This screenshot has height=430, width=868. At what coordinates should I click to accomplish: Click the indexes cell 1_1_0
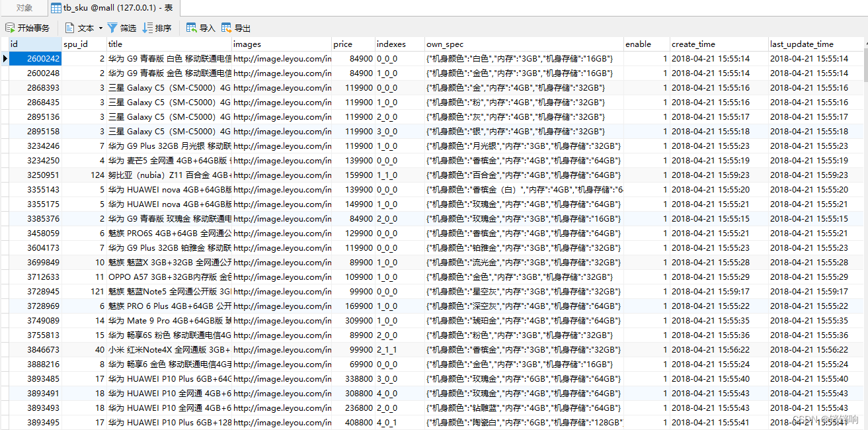coord(400,175)
